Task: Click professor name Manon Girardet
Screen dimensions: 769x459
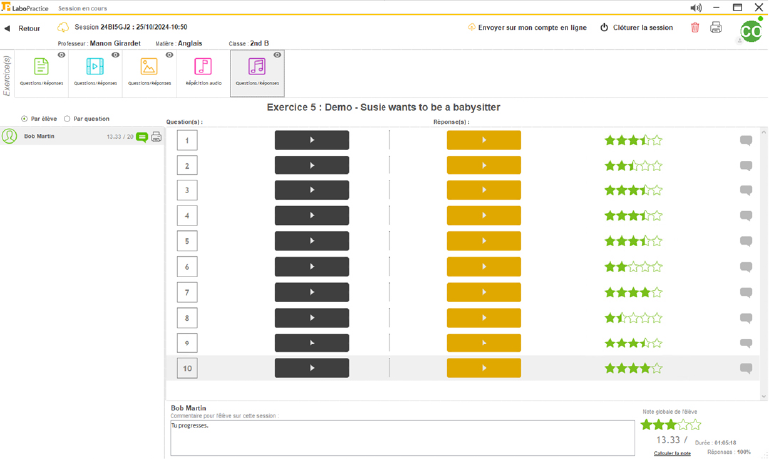Action: point(115,44)
